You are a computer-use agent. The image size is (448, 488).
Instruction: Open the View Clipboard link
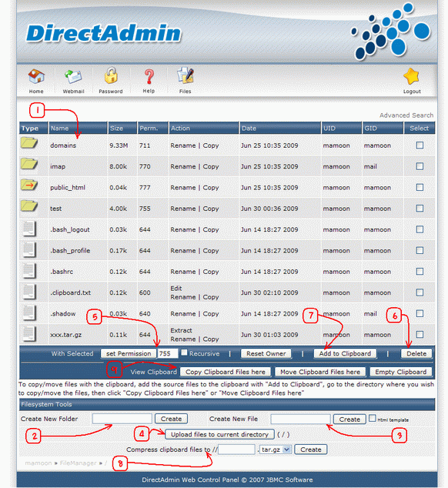[x=153, y=372]
